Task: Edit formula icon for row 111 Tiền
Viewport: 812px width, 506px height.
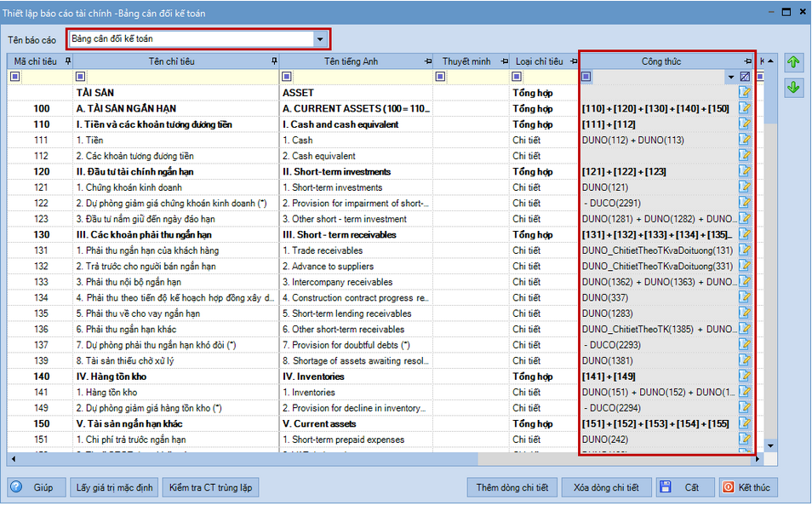Action: click(x=745, y=140)
